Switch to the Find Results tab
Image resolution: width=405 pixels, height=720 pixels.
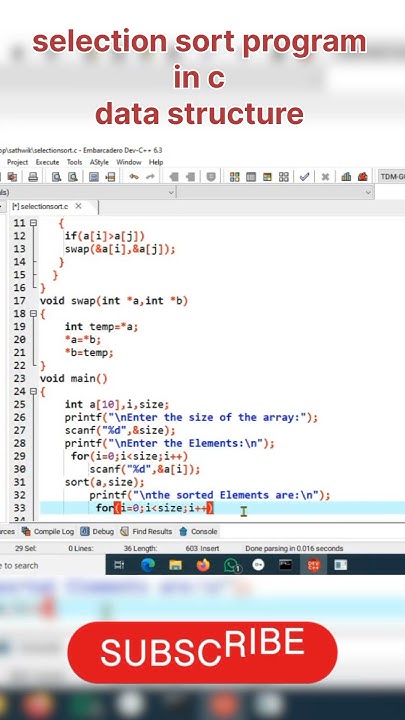pos(146,532)
